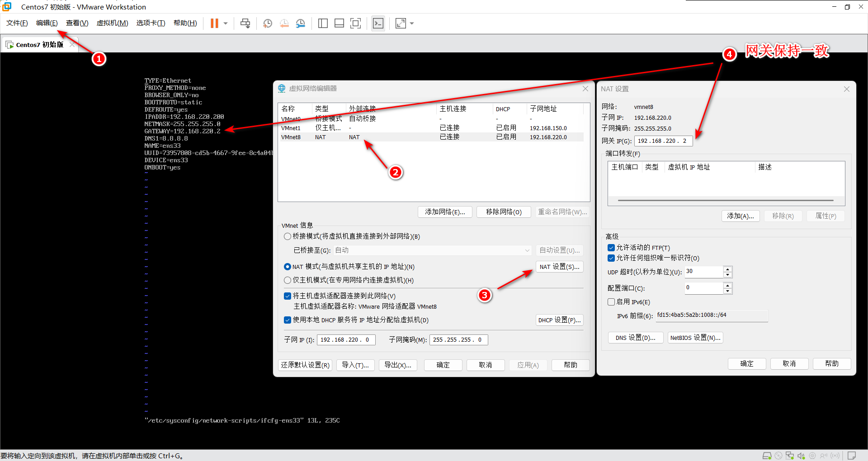Toggle 允许任何组织唯一标识符 checkbox

(x=611, y=258)
